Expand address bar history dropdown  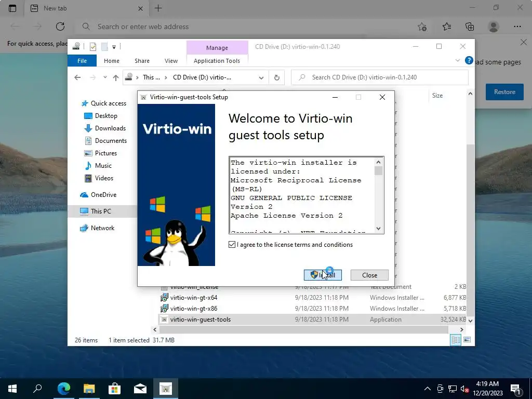(261, 78)
